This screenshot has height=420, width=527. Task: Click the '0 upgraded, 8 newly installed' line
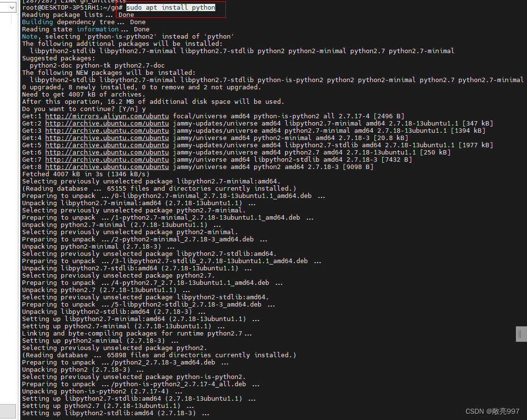[x=141, y=87]
